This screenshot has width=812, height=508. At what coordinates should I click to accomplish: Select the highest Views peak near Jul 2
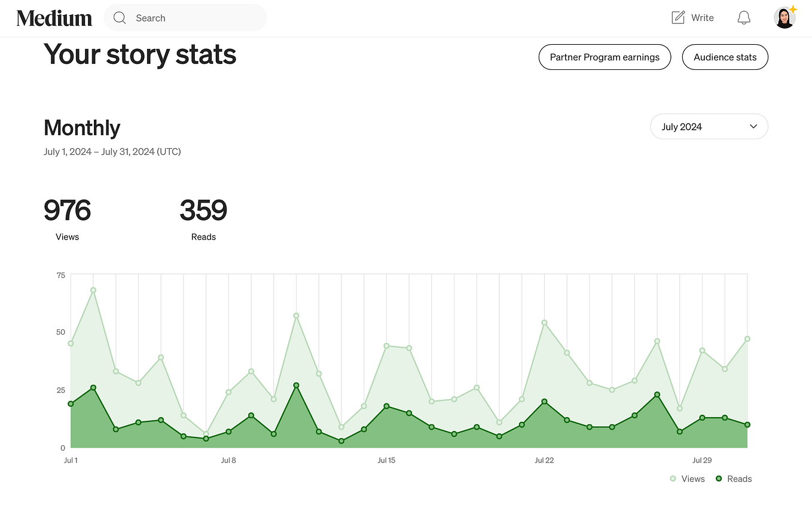pos(93,290)
